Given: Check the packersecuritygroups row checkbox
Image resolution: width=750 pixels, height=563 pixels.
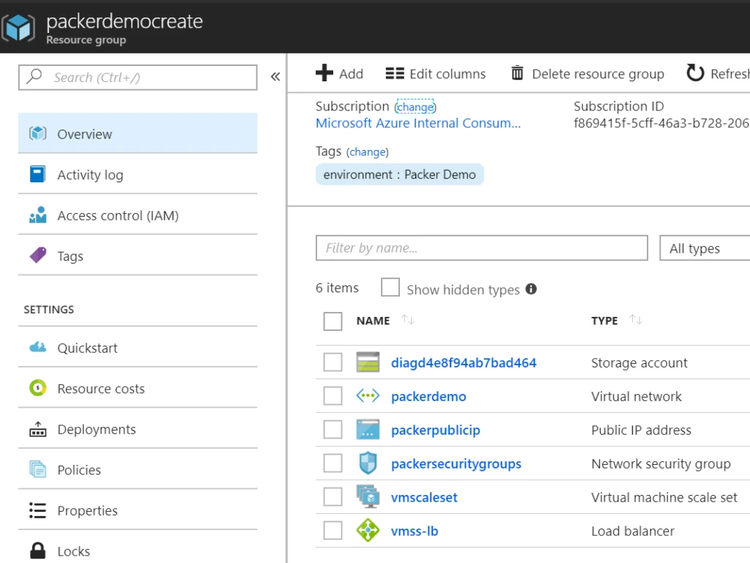Looking at the screenshot, I should [332, 463].
